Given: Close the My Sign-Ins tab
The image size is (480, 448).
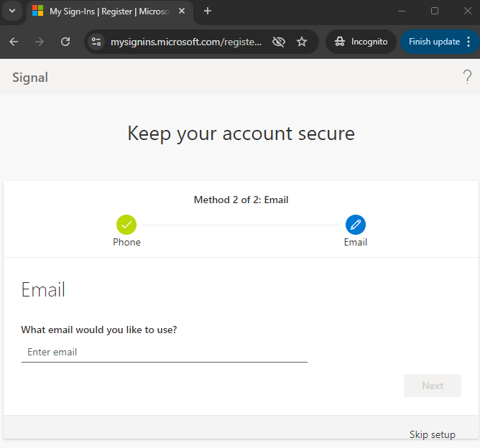Looking at the screenshot, I should [x=182, y=11].
